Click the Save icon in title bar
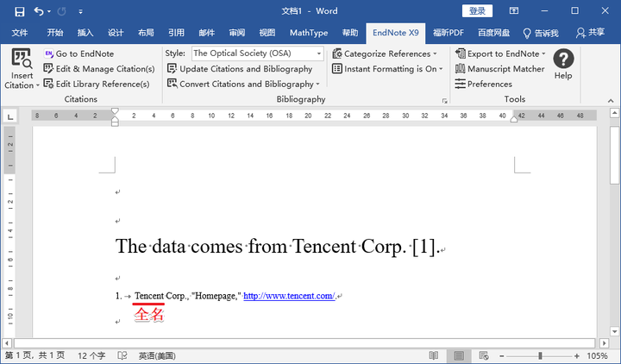Screen dimensions: 621x364 coord(19,11)
